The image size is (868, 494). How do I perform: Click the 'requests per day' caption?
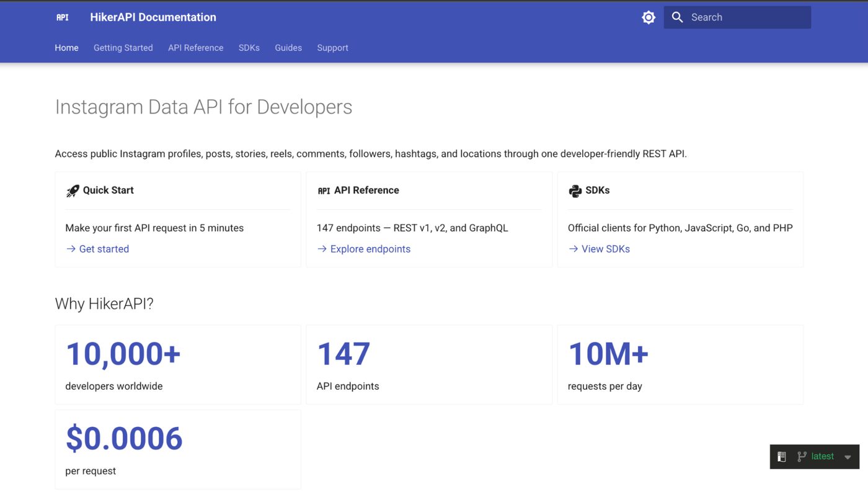coord(605,386)
